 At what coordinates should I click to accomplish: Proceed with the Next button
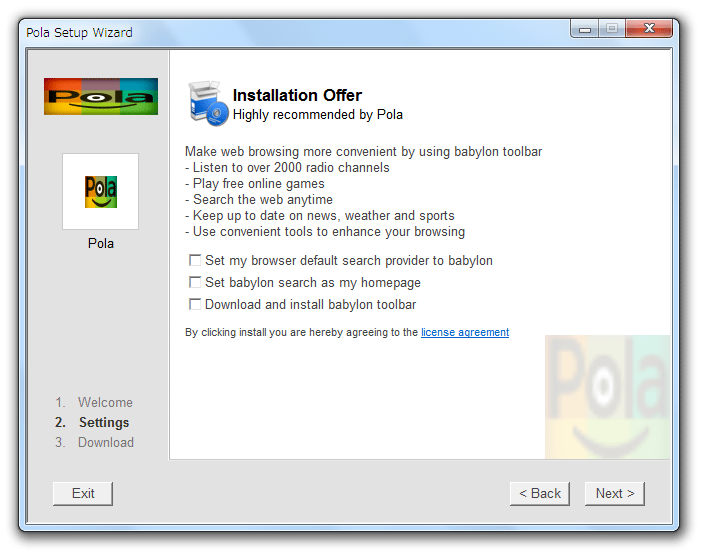pyautogui.click(x=615, y=494)
